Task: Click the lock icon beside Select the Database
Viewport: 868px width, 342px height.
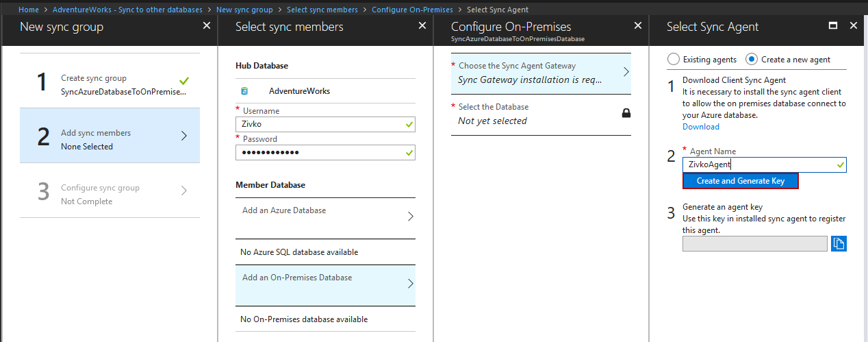Action: point(626,113)
